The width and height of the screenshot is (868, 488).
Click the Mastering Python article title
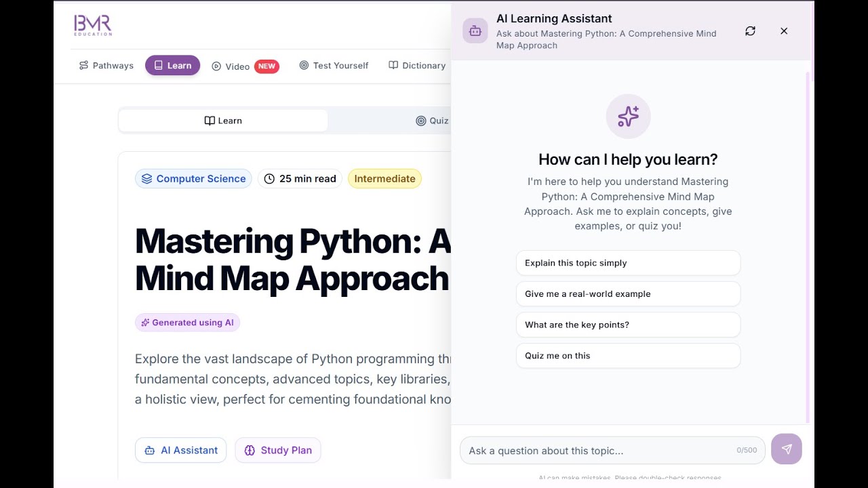tap(293, 259)
